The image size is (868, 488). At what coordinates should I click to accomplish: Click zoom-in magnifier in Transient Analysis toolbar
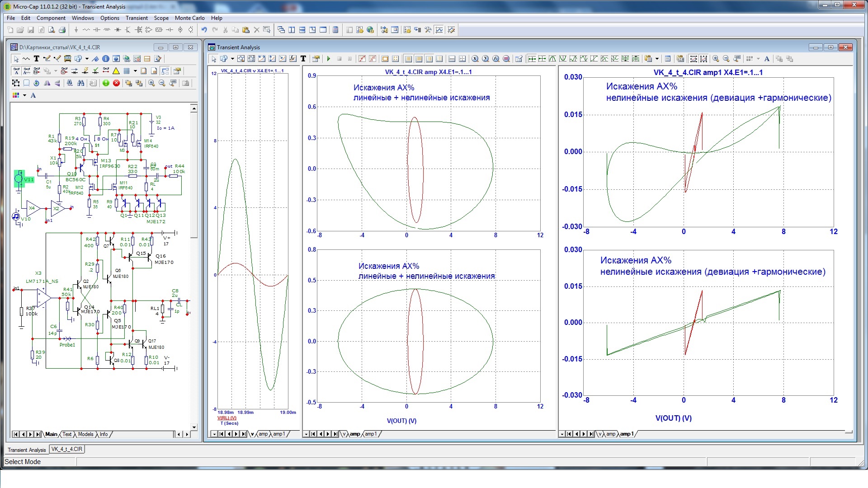(x=716, y=59)
